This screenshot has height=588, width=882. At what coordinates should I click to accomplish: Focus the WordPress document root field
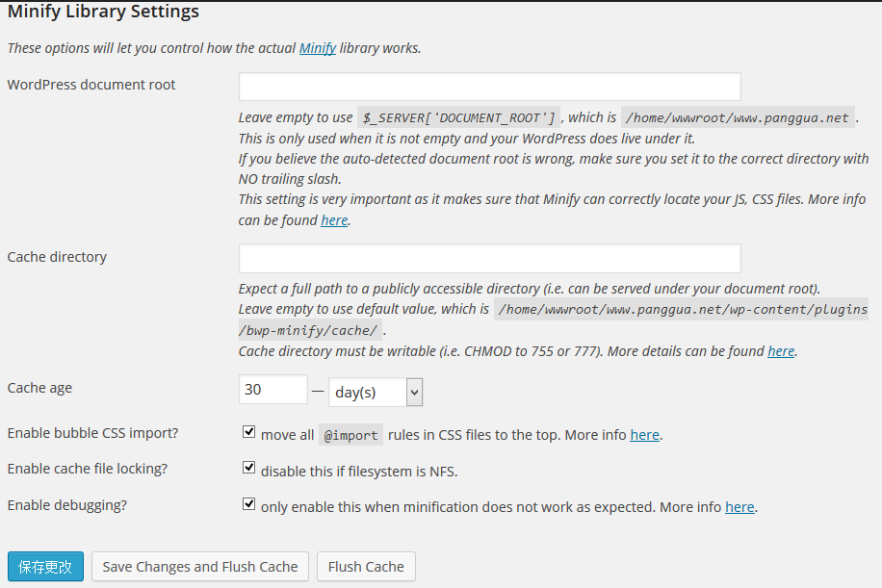[489, 87]
